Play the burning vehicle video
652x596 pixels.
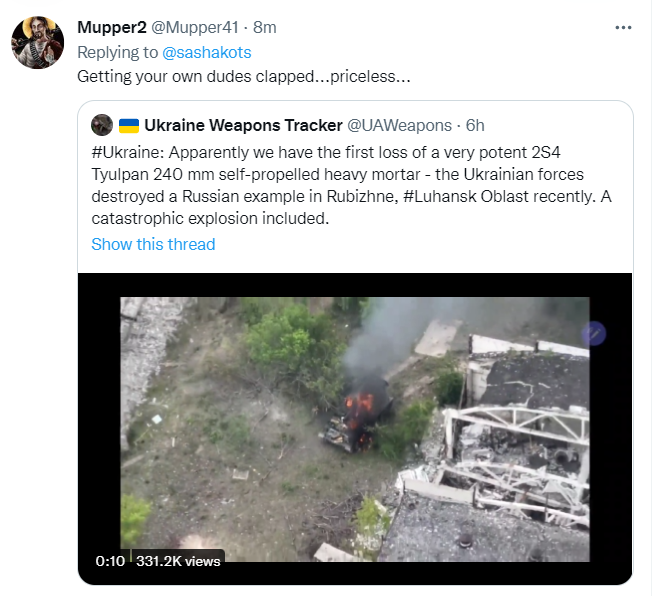(355, 429)
